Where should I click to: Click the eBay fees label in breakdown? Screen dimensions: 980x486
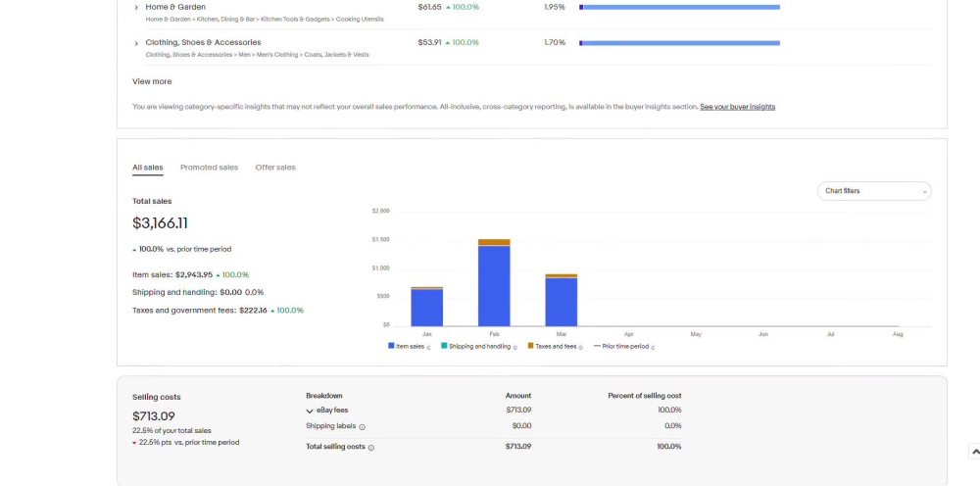[332, 411]
